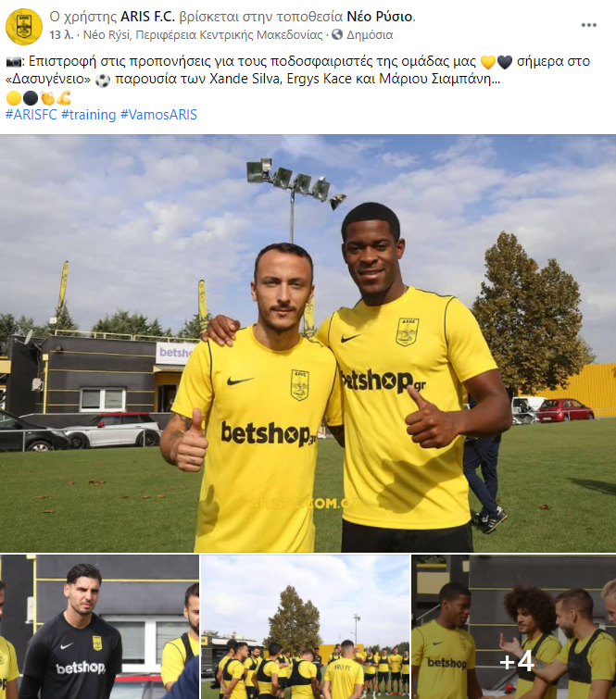Viewport: 616px width, 699px height.
Task: Open the #ARISFC hashtag
Action: point(31,115)
